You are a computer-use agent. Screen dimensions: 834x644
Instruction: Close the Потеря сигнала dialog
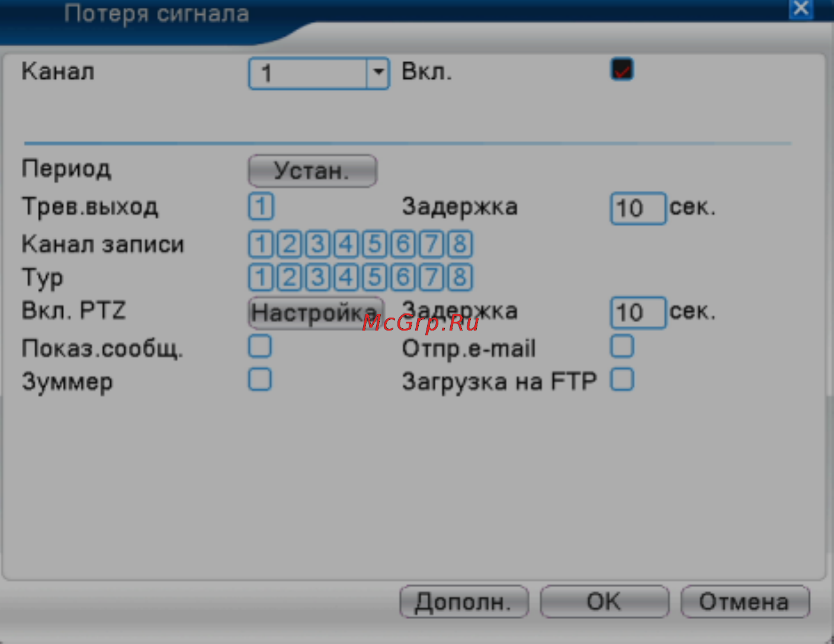[x=801, y=8]
